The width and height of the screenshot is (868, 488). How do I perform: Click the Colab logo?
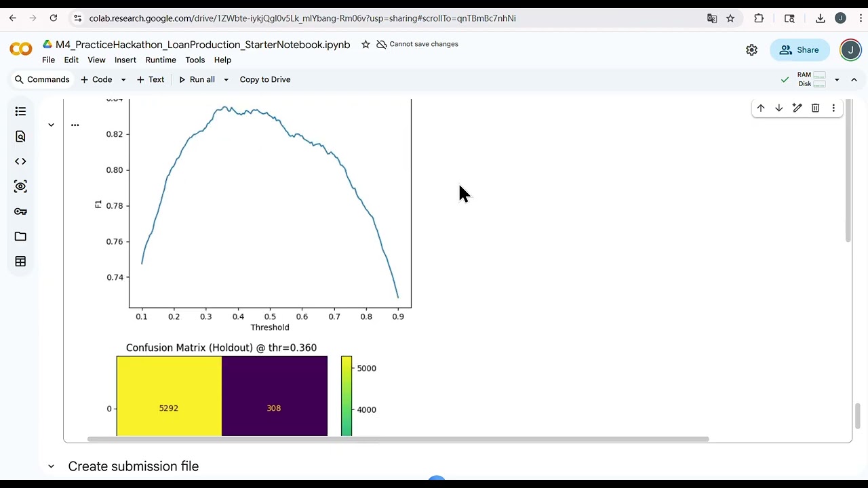(21, 49)
